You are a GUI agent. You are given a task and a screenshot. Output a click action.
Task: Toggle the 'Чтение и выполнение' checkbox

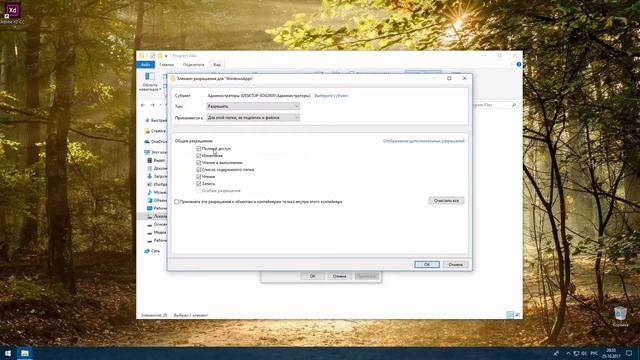click(x=199, y=162)
